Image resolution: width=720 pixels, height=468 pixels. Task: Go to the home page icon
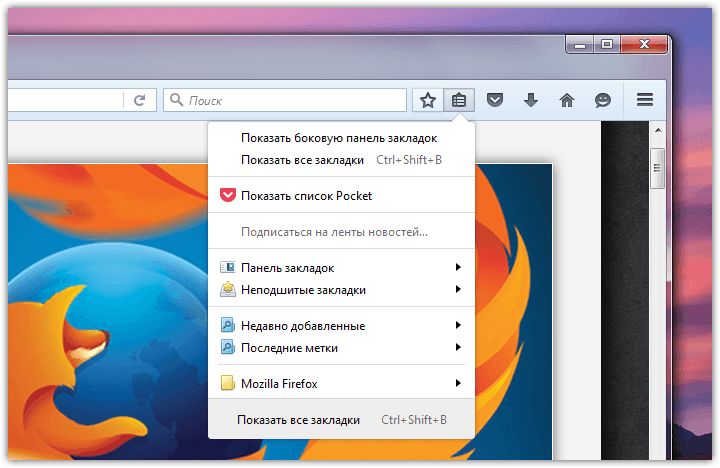pos(567,100)
